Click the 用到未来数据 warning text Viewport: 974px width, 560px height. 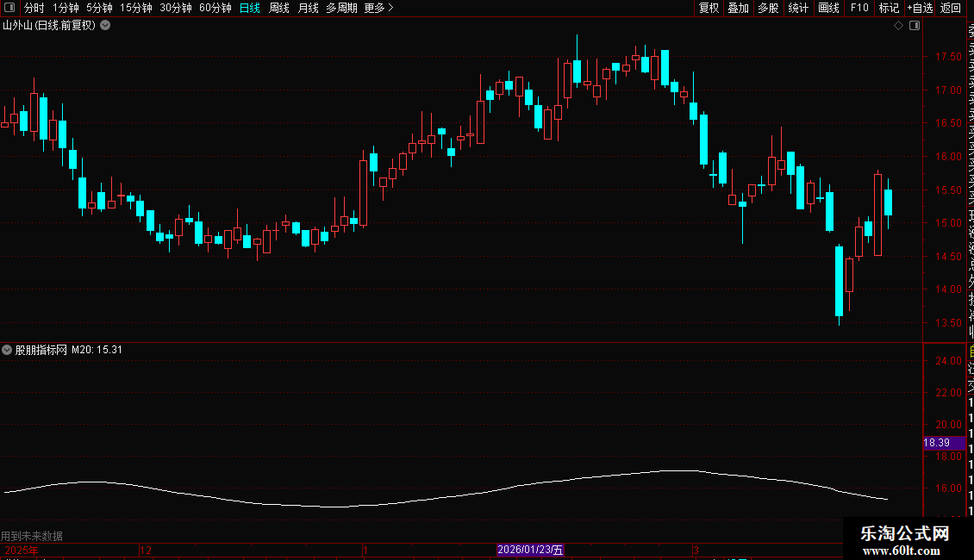click(32, 536)
